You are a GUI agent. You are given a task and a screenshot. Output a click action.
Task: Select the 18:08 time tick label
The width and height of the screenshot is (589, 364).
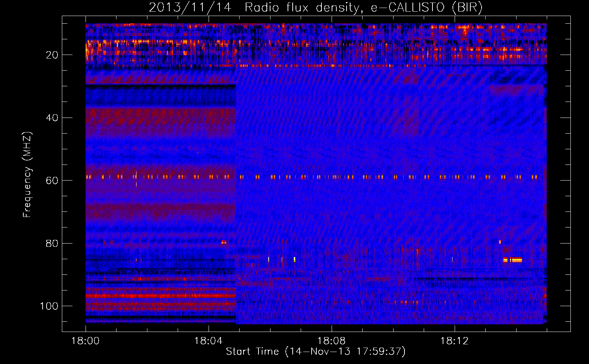point(332,341)
